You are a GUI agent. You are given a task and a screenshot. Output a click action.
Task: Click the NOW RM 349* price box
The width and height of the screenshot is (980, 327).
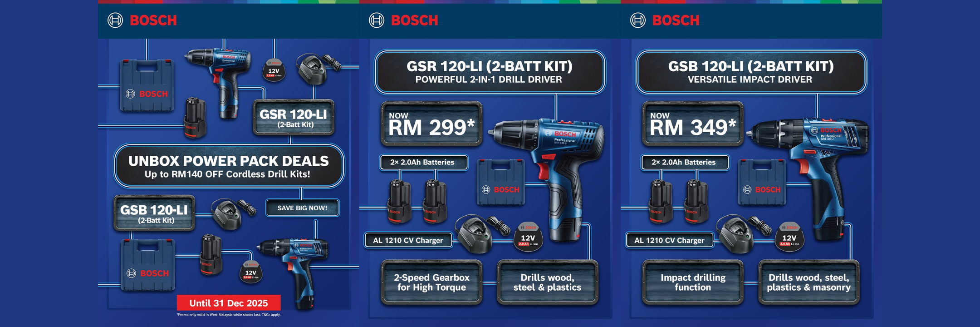(x=693, y=124)
